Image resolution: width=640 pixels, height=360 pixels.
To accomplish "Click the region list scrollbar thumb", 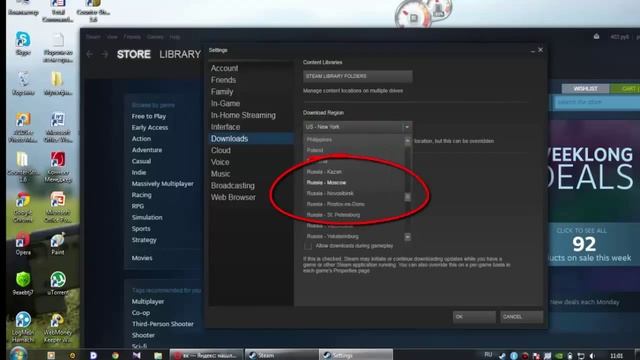I will 407,197.
